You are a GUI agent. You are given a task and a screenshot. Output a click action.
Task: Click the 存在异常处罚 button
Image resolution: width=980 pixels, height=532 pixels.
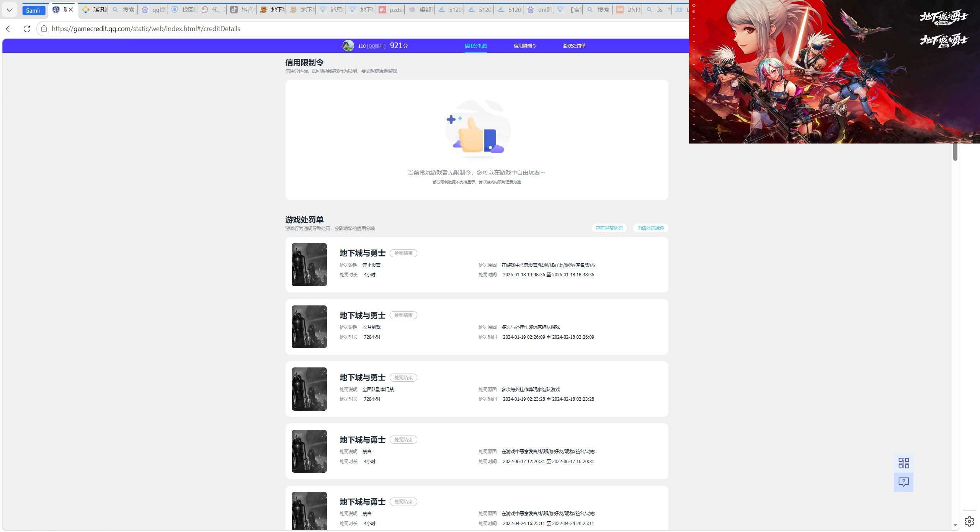(609, 228)
